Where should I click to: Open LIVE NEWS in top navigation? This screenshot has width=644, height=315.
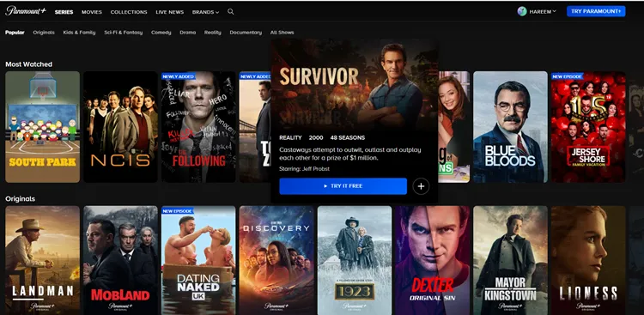tap(170, 12)
